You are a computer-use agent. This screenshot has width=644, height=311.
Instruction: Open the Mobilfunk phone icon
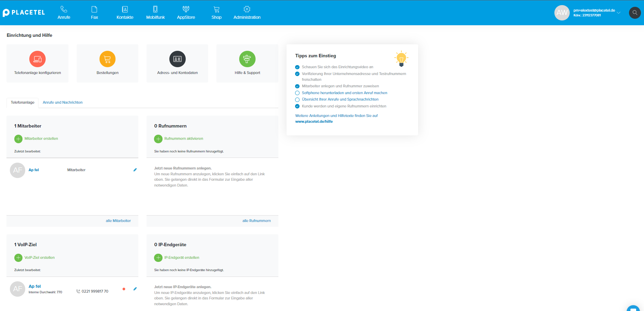click(x=155, y=9)
